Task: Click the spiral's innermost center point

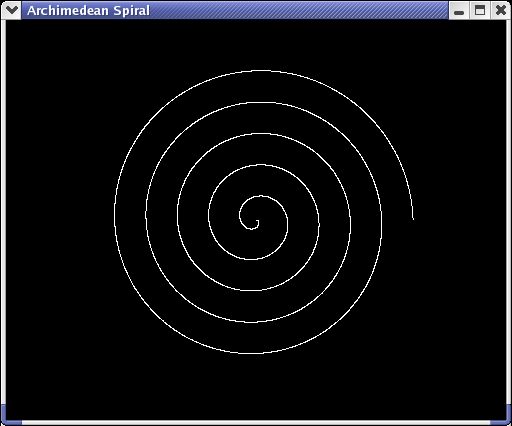Action: (257, 221)
